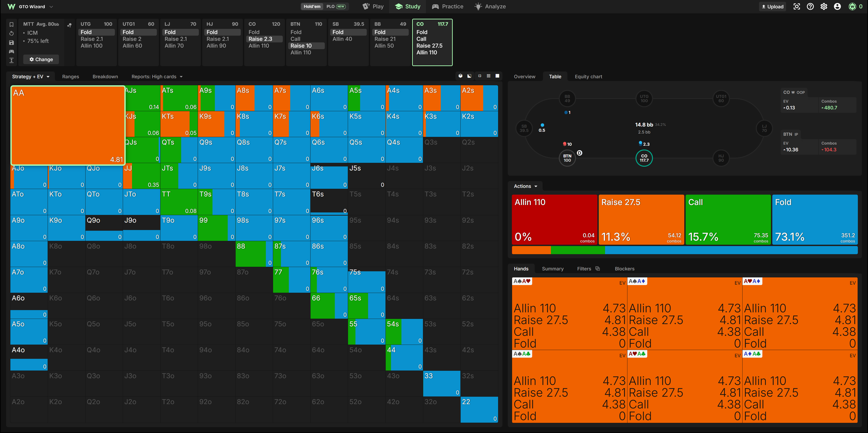Image resolution: width=868 pixels, height=433 pixels.
Task: Open the help question mark icon
Action: coord(810,6)
